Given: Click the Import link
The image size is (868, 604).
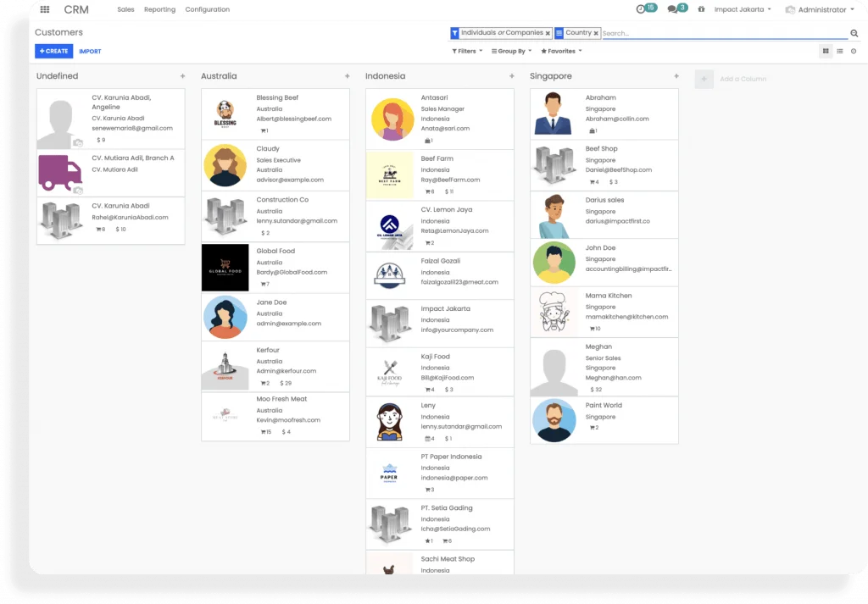Looking at the screenshot, I should pos(90,51).
